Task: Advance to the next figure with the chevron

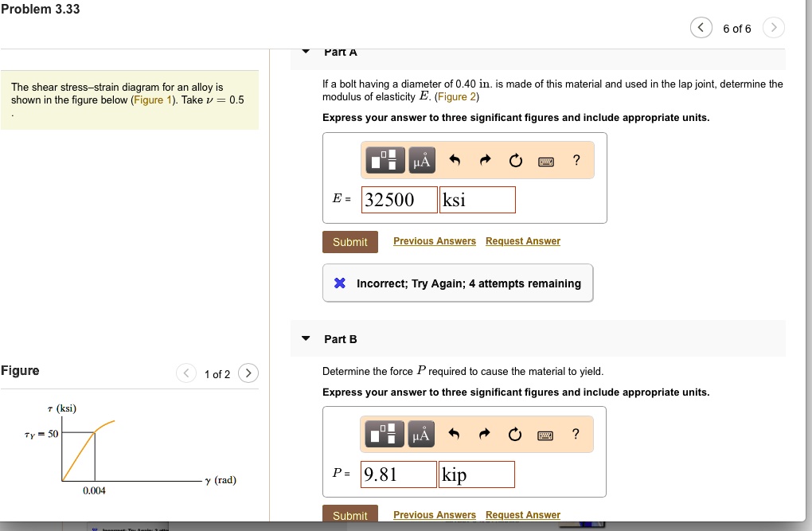Action: pyautogui.click(x=248, y=373)
